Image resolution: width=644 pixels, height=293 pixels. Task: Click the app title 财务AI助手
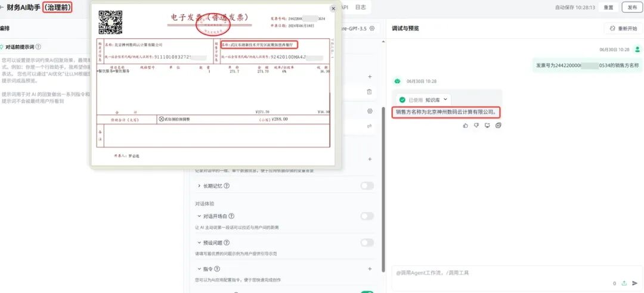[24, 7]
